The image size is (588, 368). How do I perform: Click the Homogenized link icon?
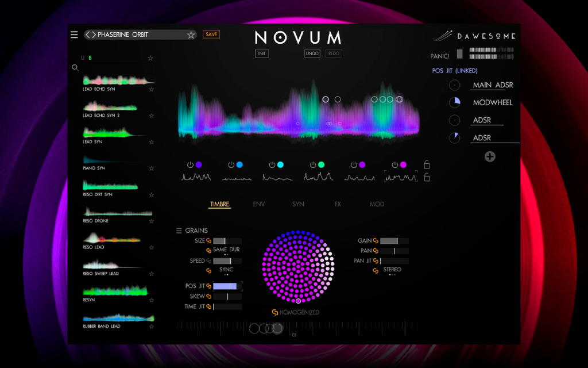(275, 312)
